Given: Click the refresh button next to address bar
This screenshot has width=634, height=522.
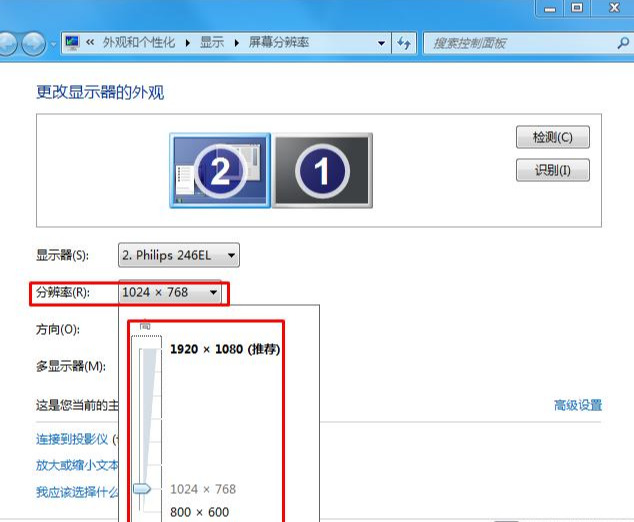Looking at the screenshot, I should 404,43.
